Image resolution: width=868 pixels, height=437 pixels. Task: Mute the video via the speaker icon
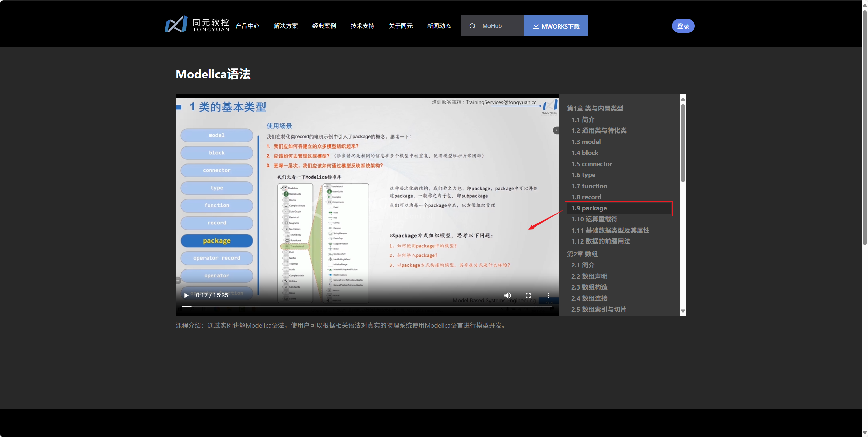pos(507,295)
